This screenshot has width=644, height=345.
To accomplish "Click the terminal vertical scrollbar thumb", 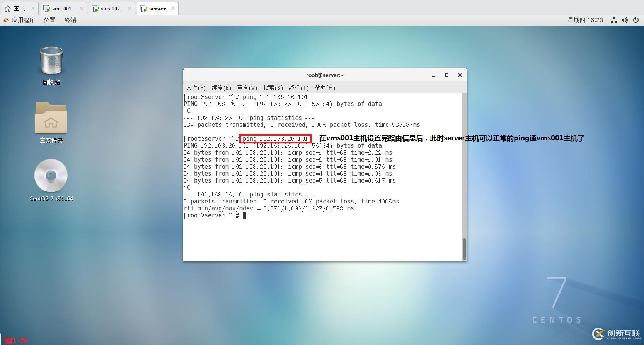I will click(464, 249).
